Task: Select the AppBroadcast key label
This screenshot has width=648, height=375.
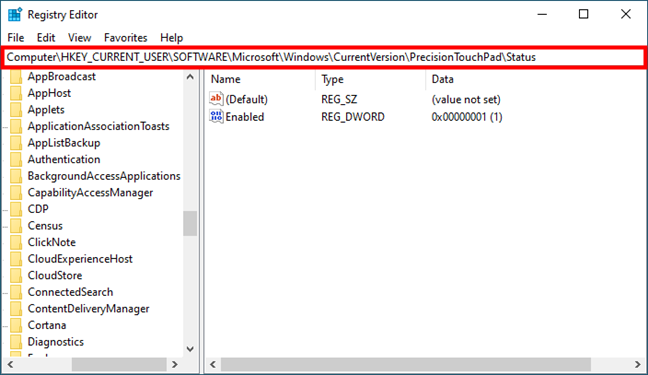Action: 62,76
